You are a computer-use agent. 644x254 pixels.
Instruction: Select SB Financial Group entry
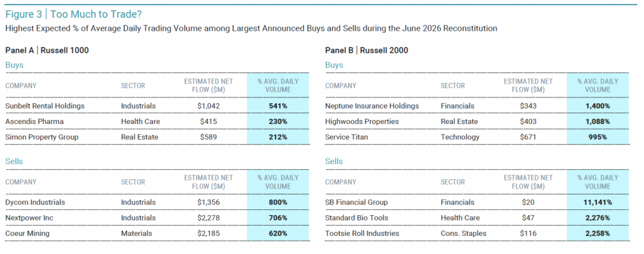[357, 202]
